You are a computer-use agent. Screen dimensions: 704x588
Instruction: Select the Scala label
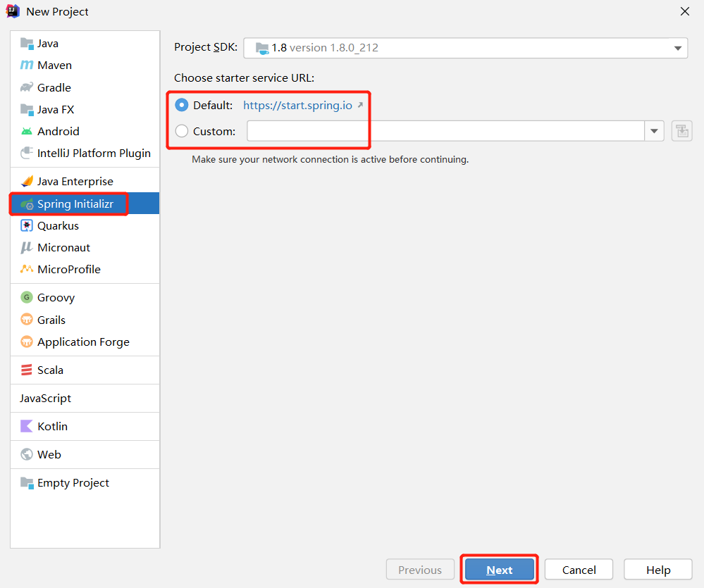pos(50,370)
